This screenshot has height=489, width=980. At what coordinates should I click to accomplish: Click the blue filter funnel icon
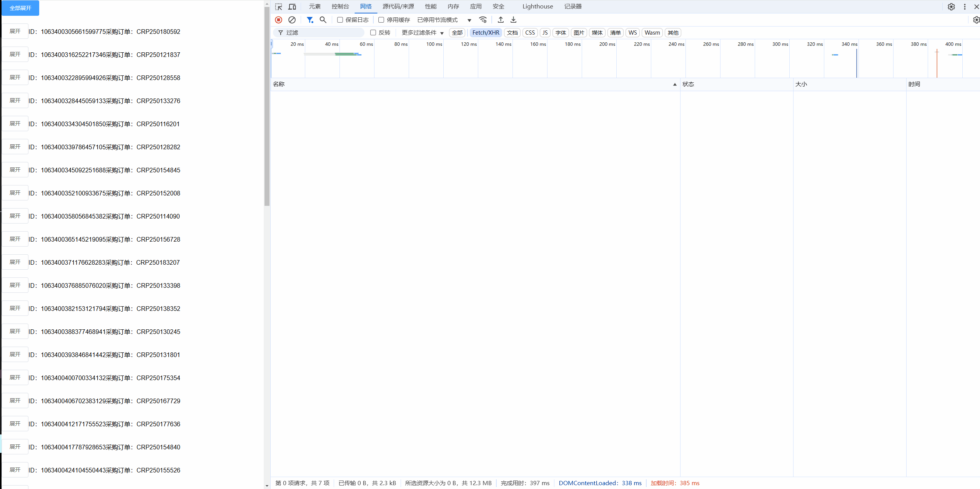(x=309, y=20)
